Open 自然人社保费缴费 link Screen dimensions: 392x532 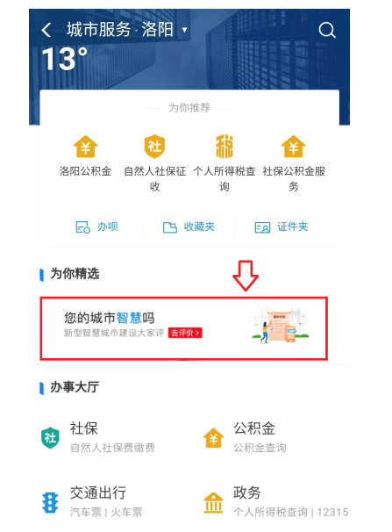click(x=112, y=448)
